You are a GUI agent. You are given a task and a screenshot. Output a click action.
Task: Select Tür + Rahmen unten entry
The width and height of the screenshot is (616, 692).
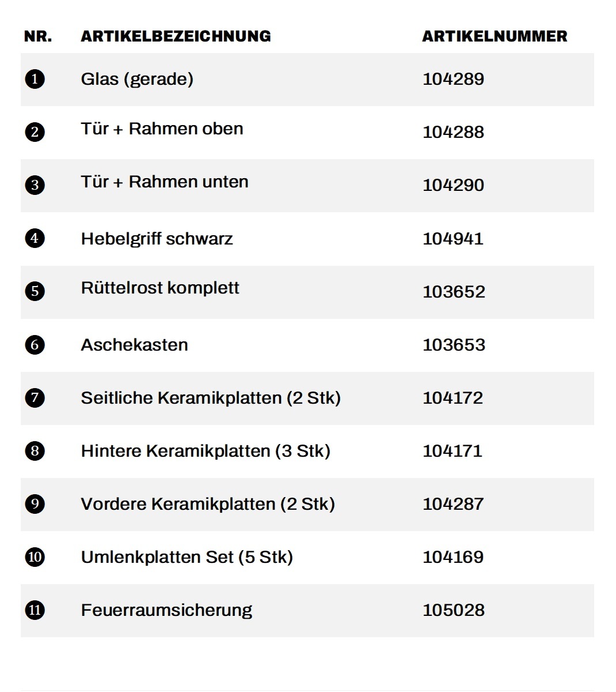[165, 182]
